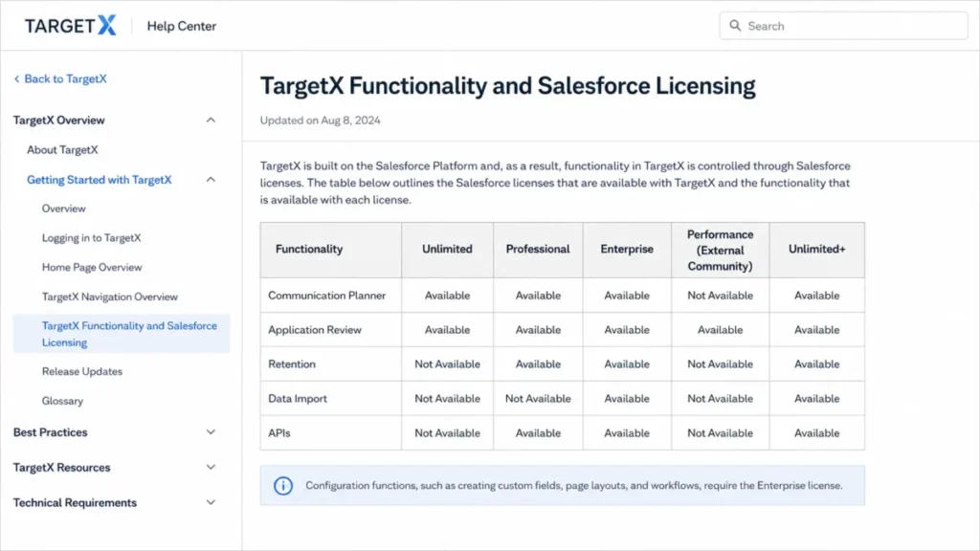Image resolution: width=980 pixels, height=551 pixels.
Task: Focus the Search input field
Action: [x=843, y=26]
